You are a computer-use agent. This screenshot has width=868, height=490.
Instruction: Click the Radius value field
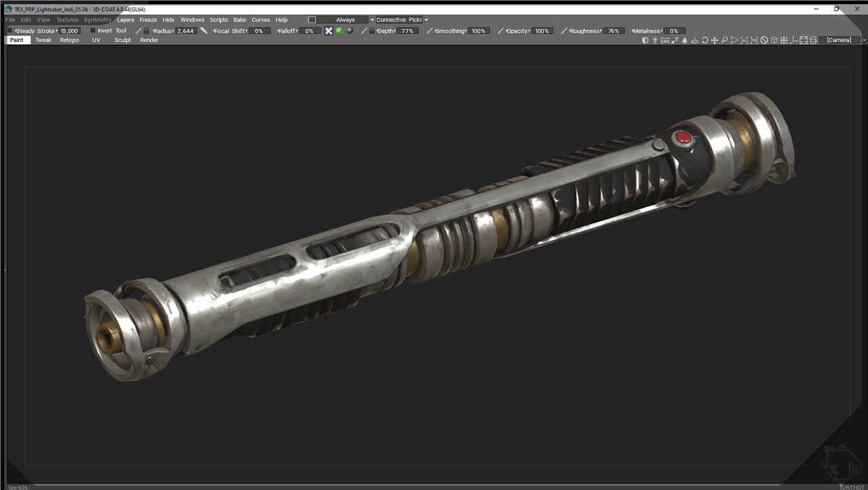pyautogui.click(x=186, y=31)
